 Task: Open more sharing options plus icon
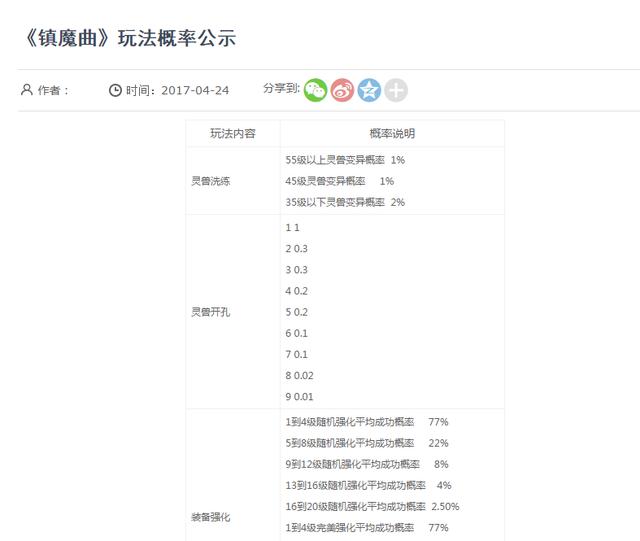coord(396,90)
